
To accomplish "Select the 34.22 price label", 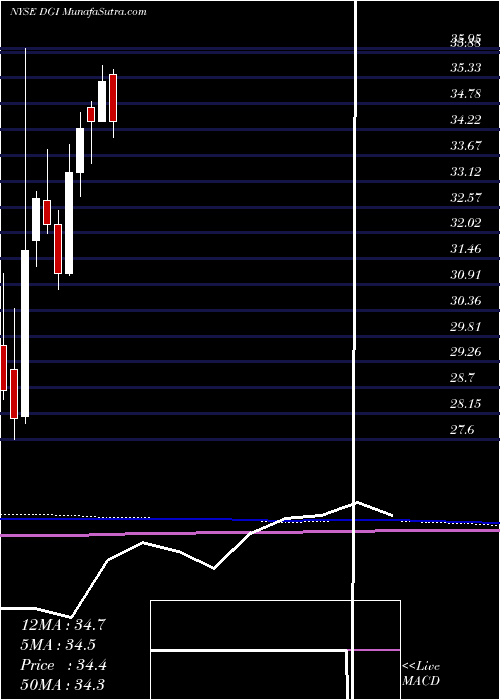I will (x=466, y=120).
